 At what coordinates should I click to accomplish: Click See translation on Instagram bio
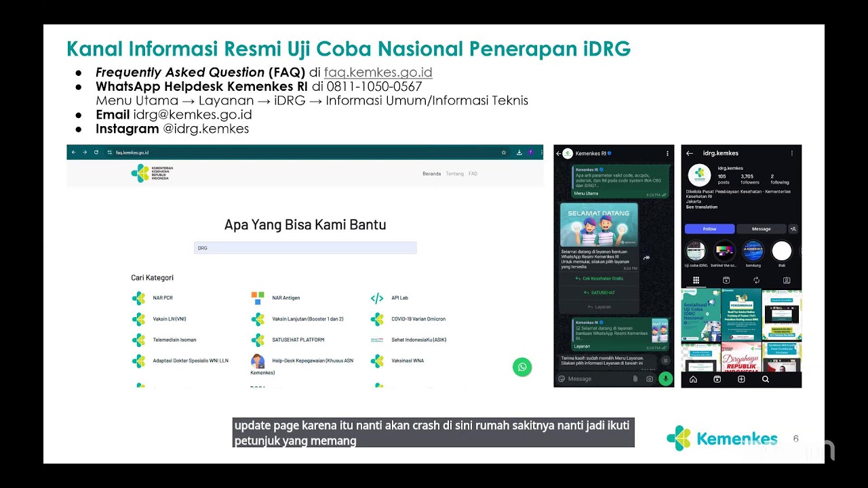point(701,207)
